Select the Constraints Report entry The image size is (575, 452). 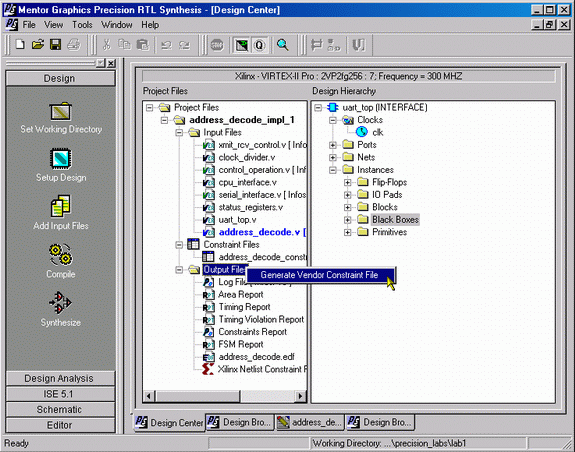(x=253, y=332)
